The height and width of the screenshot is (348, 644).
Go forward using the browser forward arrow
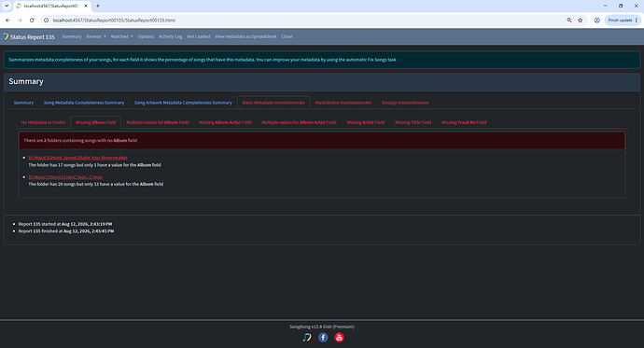click(20, 21)
